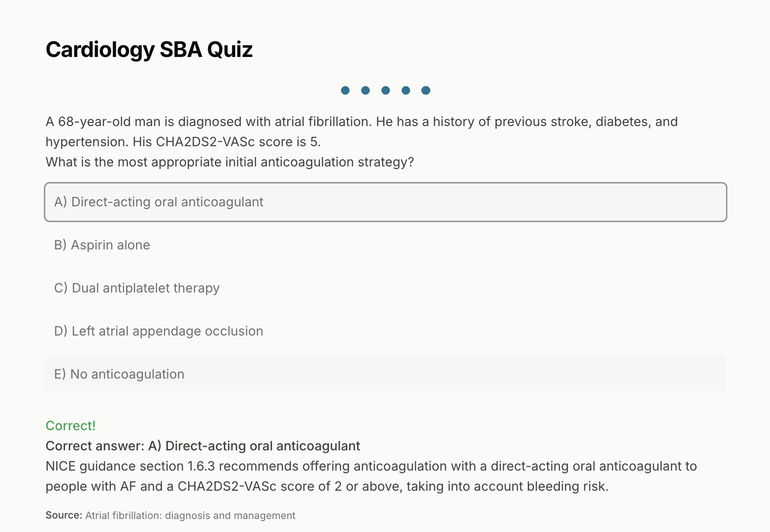The image size is (770, 532).
Task: Click the last progress dot
Action: coord(426,91)
